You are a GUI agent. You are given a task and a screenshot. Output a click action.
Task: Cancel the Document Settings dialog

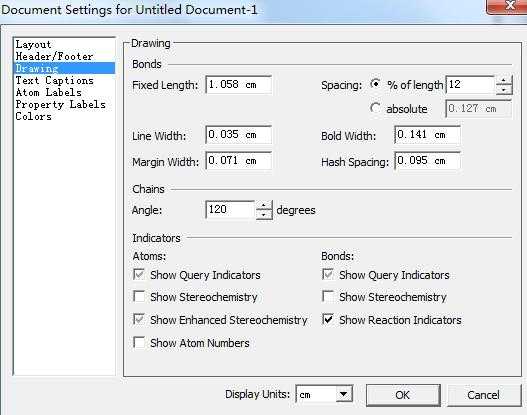coord(484,395)
